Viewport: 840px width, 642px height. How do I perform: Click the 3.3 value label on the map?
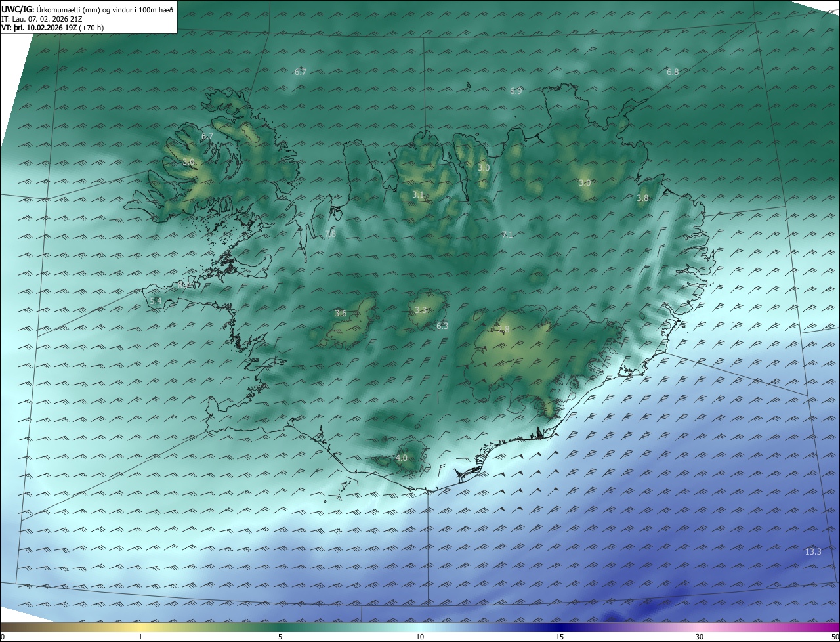point(421,310)
